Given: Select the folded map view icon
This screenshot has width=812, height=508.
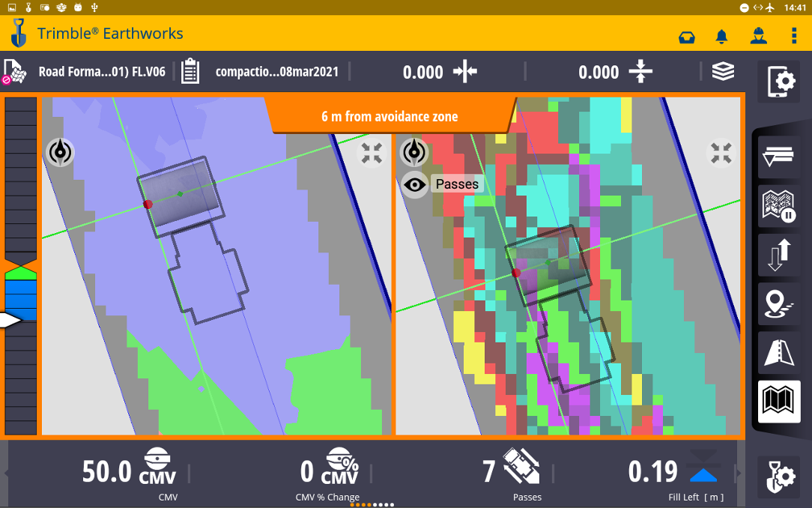Looking at the screenshot, I should [779, 402].
